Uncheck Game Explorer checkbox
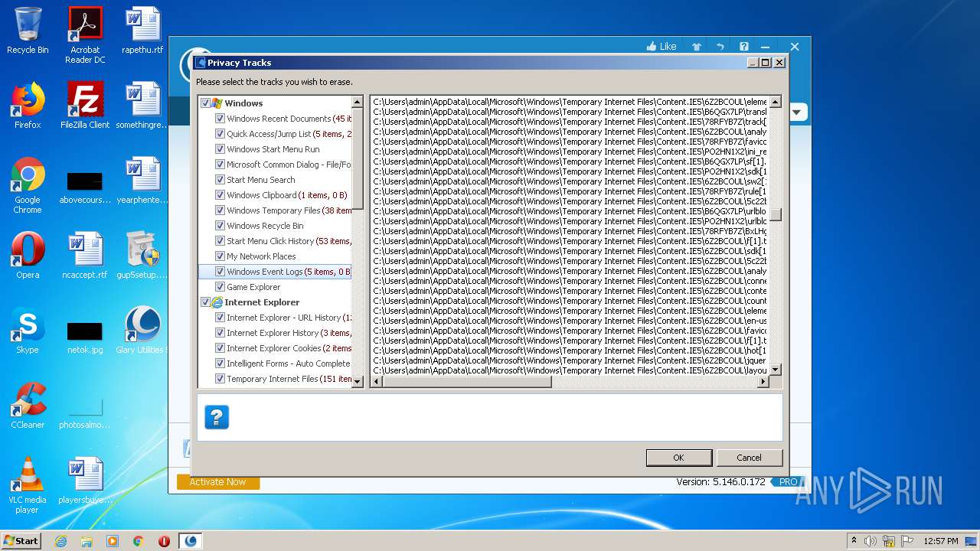 (220, 287)
